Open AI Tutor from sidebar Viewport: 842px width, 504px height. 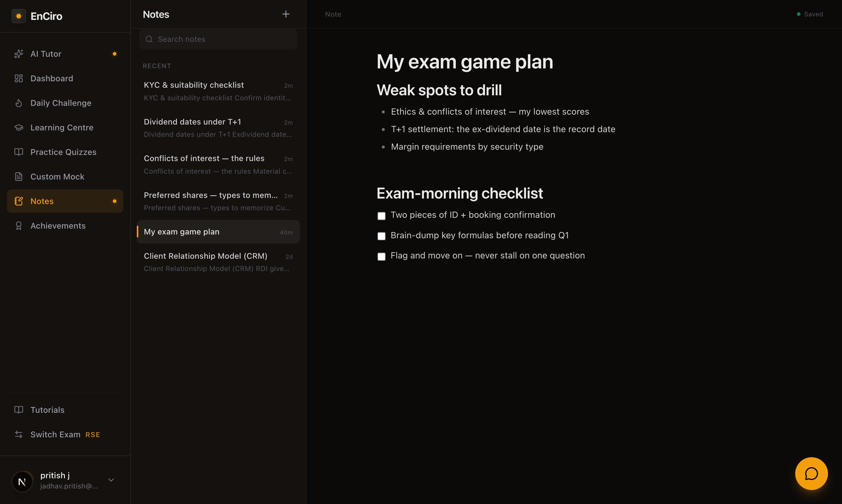tap(65, 54)
